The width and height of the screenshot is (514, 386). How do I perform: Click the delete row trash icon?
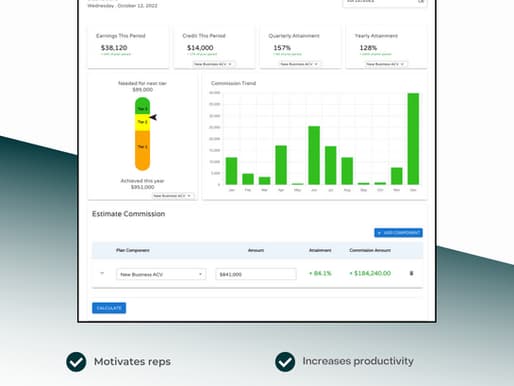click(411, 273)
